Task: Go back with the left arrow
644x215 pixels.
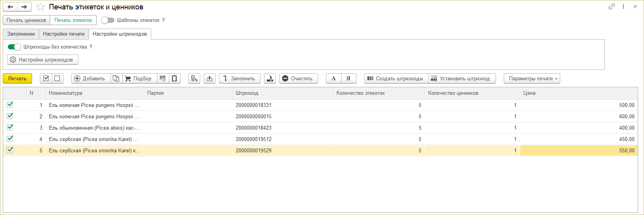Action: pyautogui.click(x=10, y=7)
